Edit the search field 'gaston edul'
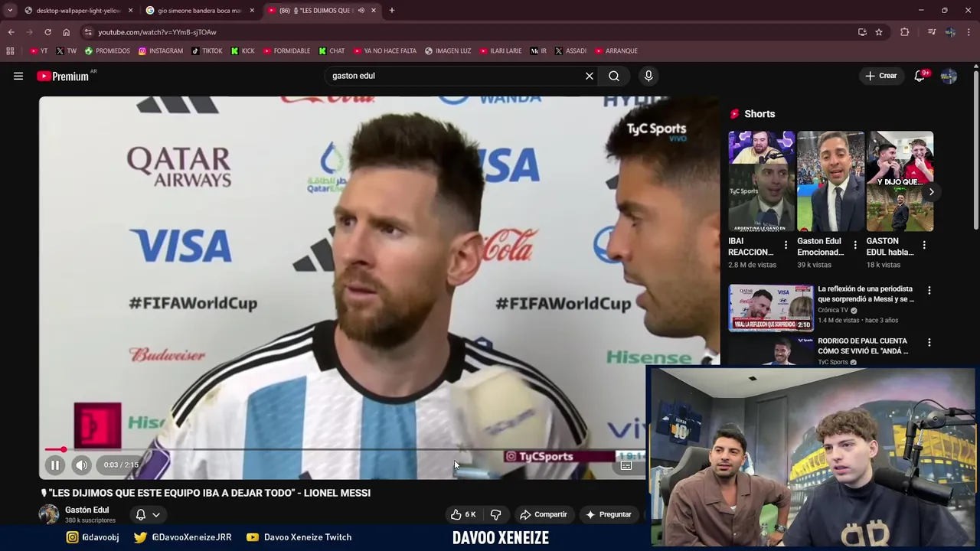The image size is (980, 551). click(x=456, y=76)
